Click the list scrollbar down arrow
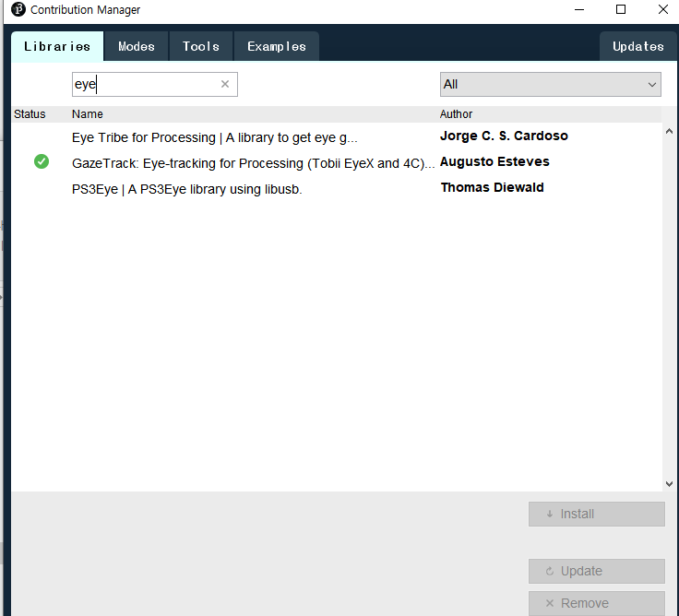This screenshot has width=679, height=616. click(x=669, y=484)
